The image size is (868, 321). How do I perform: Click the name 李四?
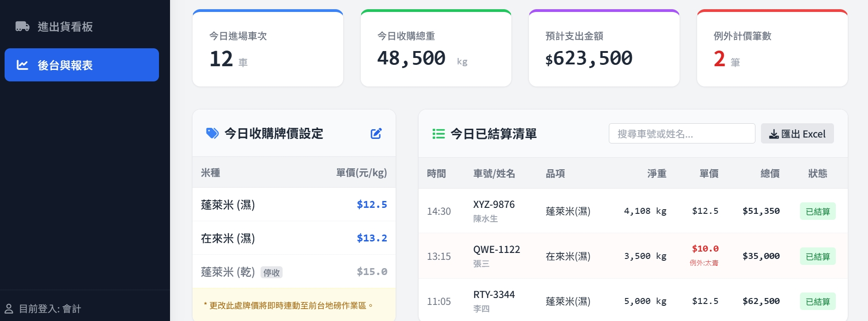(x=482, y=309)
